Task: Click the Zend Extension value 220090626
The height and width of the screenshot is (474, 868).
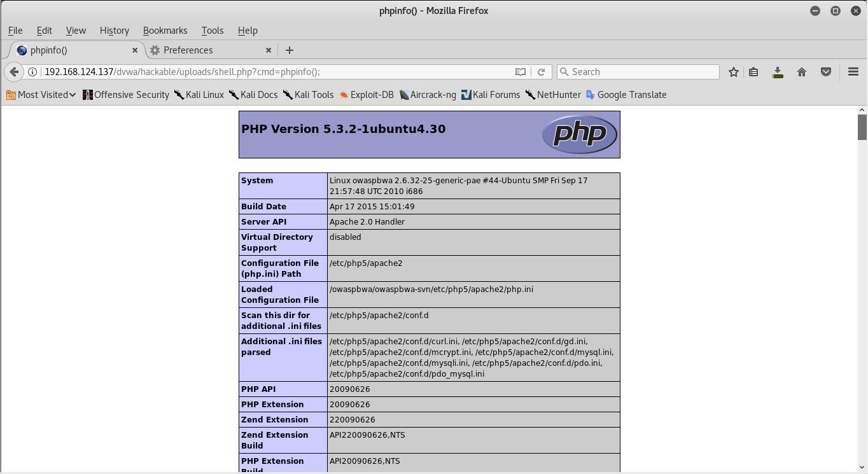Action: 352,420
